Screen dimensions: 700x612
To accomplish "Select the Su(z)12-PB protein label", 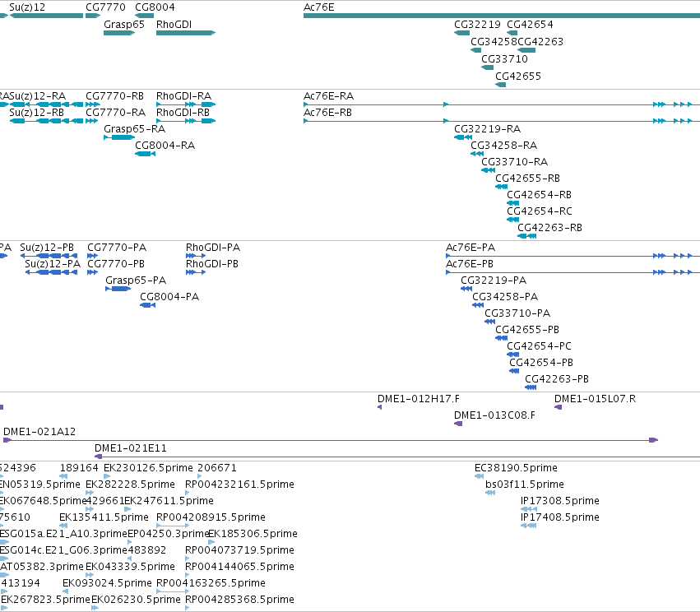I will click(47, 248).
